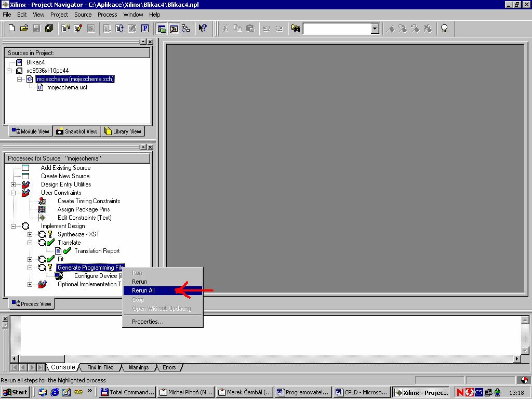Close the Processes for Source panel
This screenshot has width=532, height=399.
(x=150, y=147)
